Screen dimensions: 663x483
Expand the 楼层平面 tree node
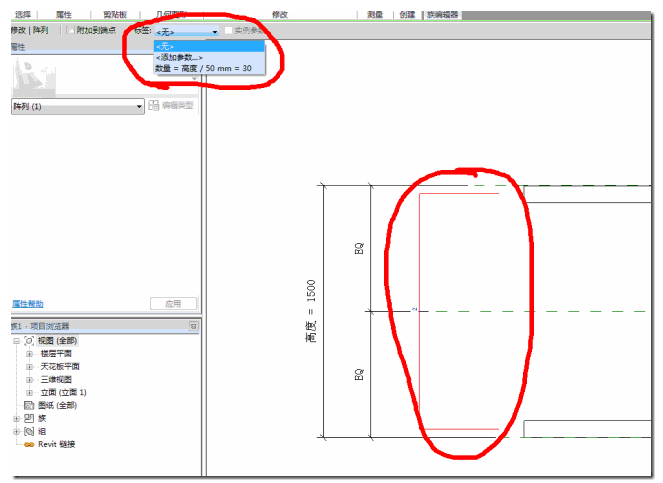pyautogui.click(x=29, y=354)
